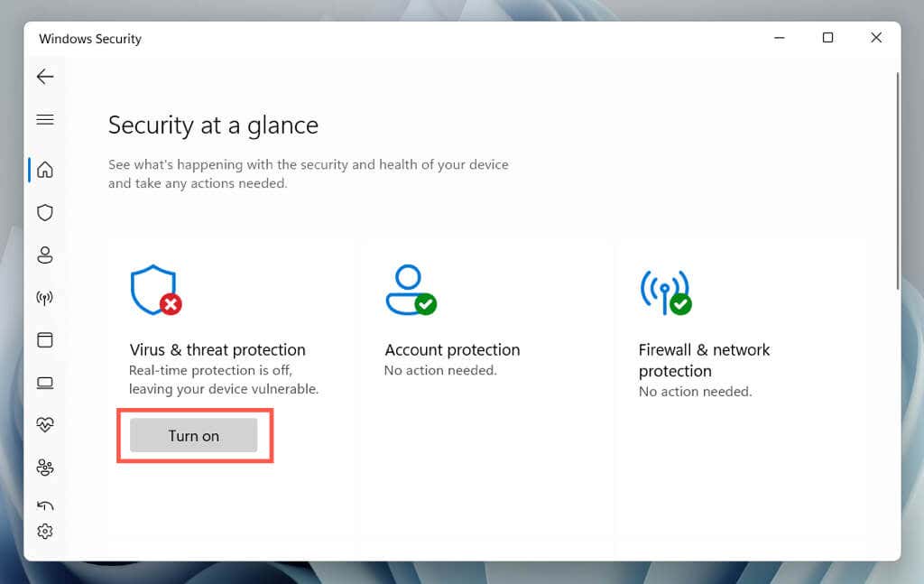The height and width of the screenshot is (584, 924).
Task: Click "No action needed." under Firewall protection
Action: [x=696, y=392]
